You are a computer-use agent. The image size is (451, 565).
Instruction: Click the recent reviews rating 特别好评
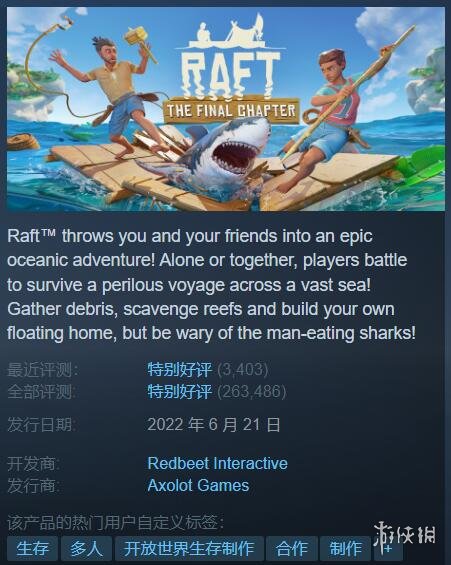[x=179, y=369]
